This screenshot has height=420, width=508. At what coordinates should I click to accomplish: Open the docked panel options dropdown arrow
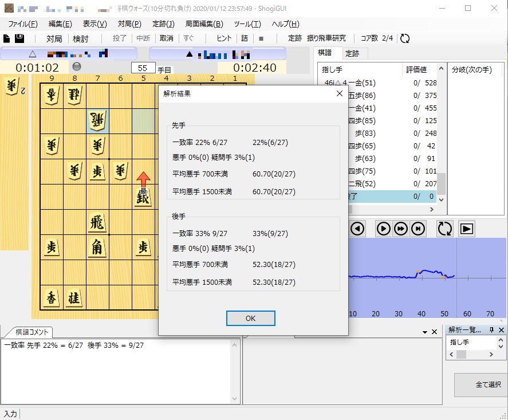coord(425,332)
